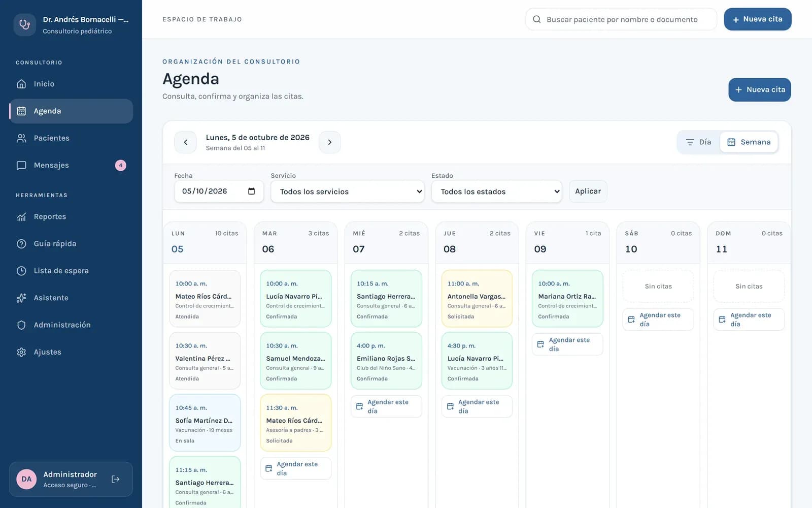The image size is (812, 508).
Task: Focus the patient search field
Action: [x=621, y=19]
